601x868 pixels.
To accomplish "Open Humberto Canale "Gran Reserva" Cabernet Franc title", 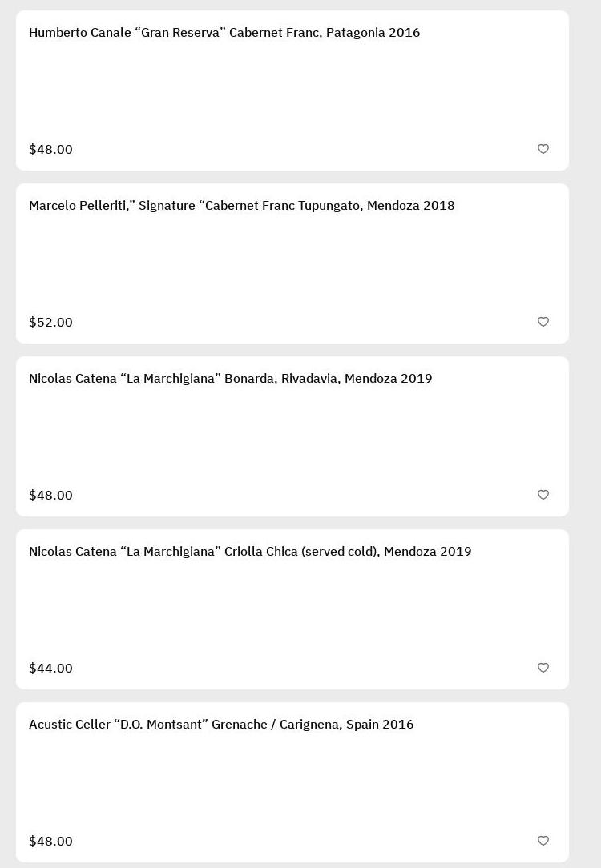I will pos(224,33).
